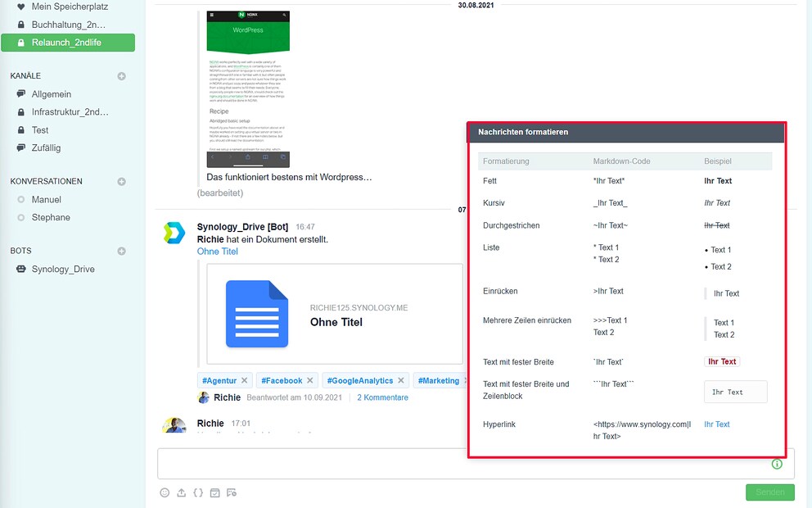This screenshot has width=812, height=508.
Task: Open the emoji picker smiley icon
Action: 165,492
